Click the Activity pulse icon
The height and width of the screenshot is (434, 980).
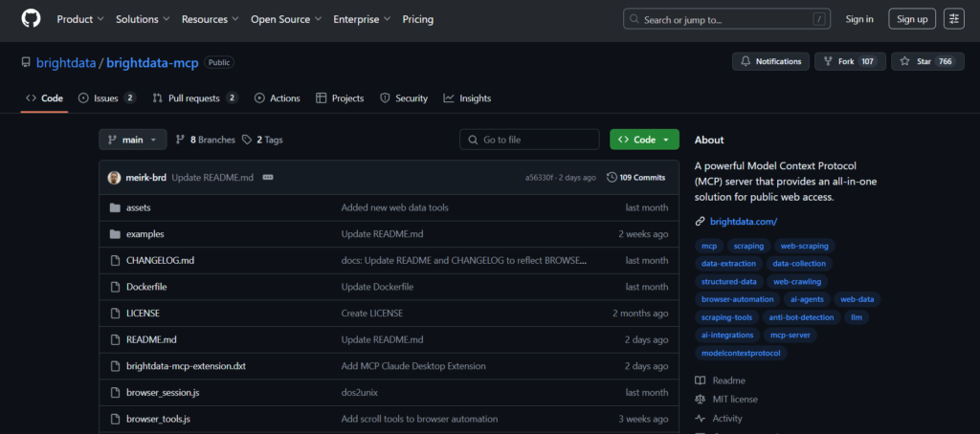[701, 419]
